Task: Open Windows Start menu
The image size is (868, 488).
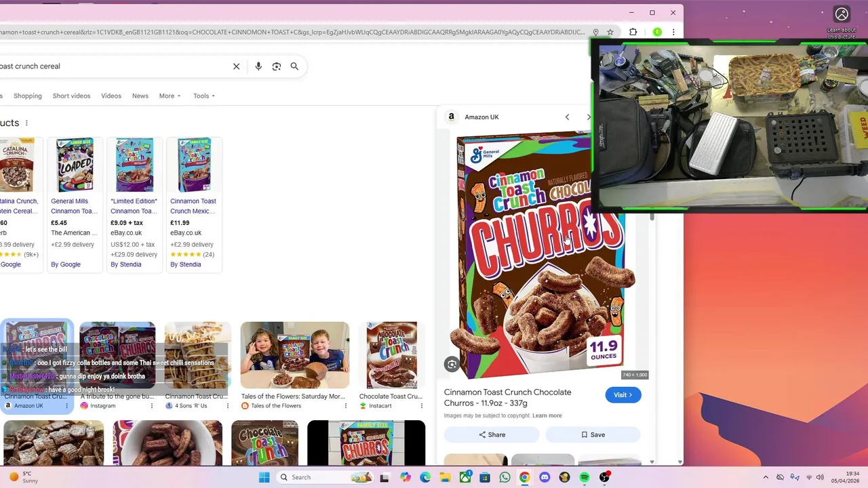Action: point(264,477)
